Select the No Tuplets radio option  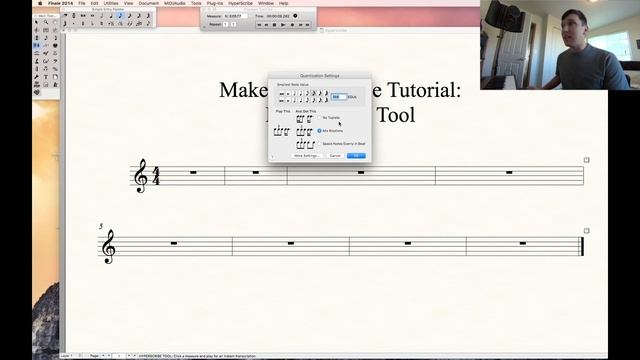(x=319, y=118)
